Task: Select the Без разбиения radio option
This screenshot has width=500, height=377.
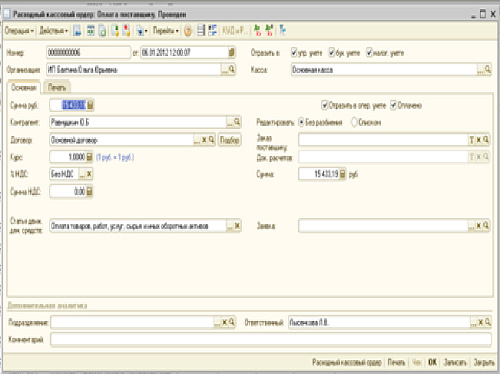Action: [x=301, y=122]
